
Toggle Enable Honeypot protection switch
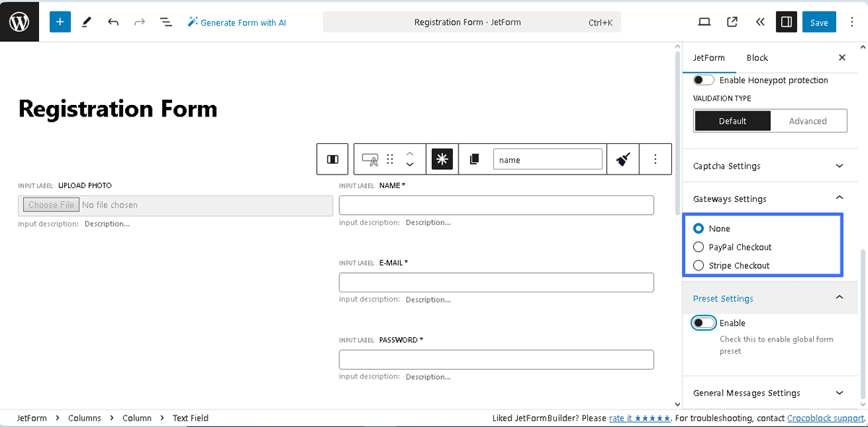[704, 80]
